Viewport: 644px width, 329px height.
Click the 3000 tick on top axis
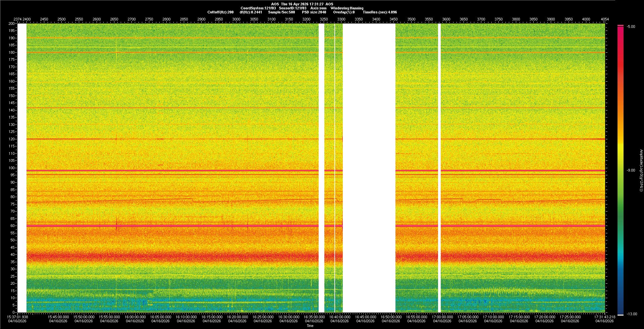coord(236,19)
